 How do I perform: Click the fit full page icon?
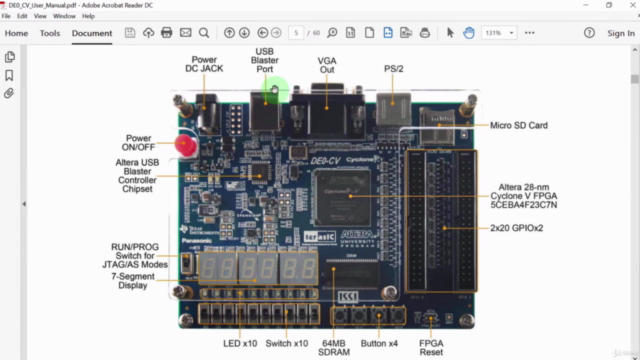[x=369, y=33]
